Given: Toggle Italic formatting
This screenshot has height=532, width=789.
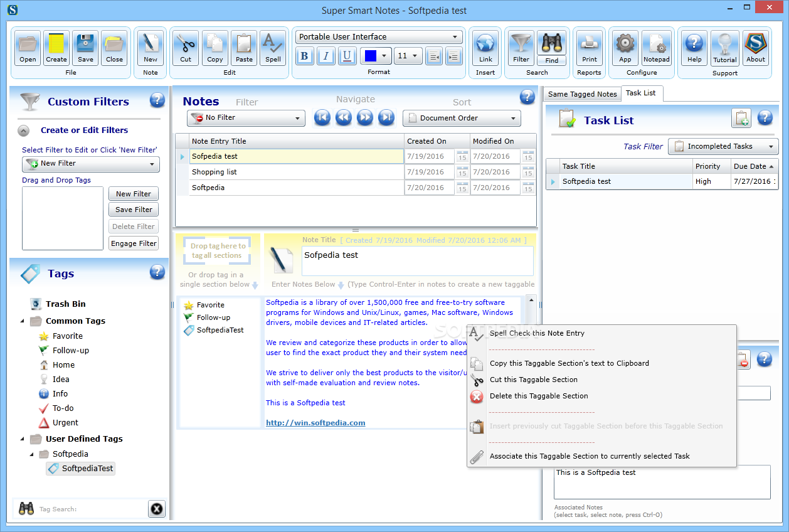Looking at the screenshot, I should click(x=326, y=56).
